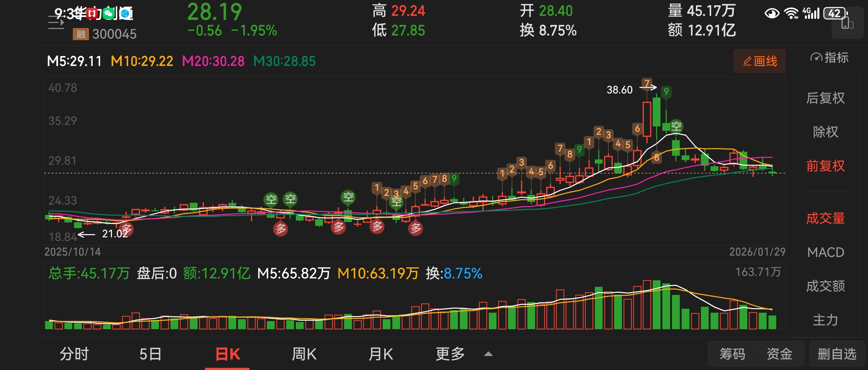The image size is (868, 370).
Task: Open the 指标 indicator gauge icon
Action: [816, 58]
